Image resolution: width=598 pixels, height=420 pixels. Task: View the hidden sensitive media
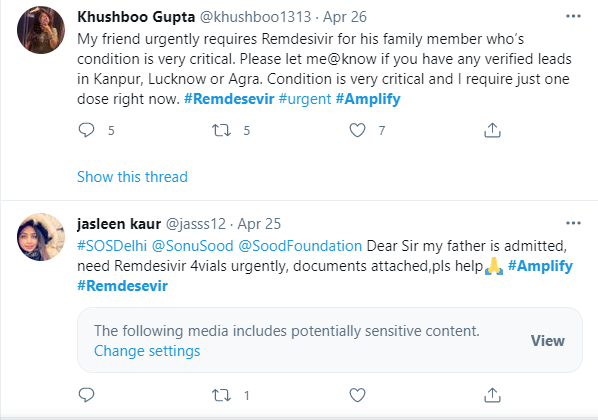548,341
